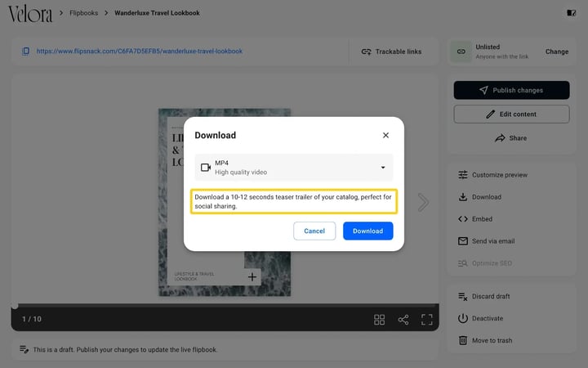The height and width of the screenshot is (368, 588).
Task: Click the draft publish notice text
Action: click(x=125, y=350)
